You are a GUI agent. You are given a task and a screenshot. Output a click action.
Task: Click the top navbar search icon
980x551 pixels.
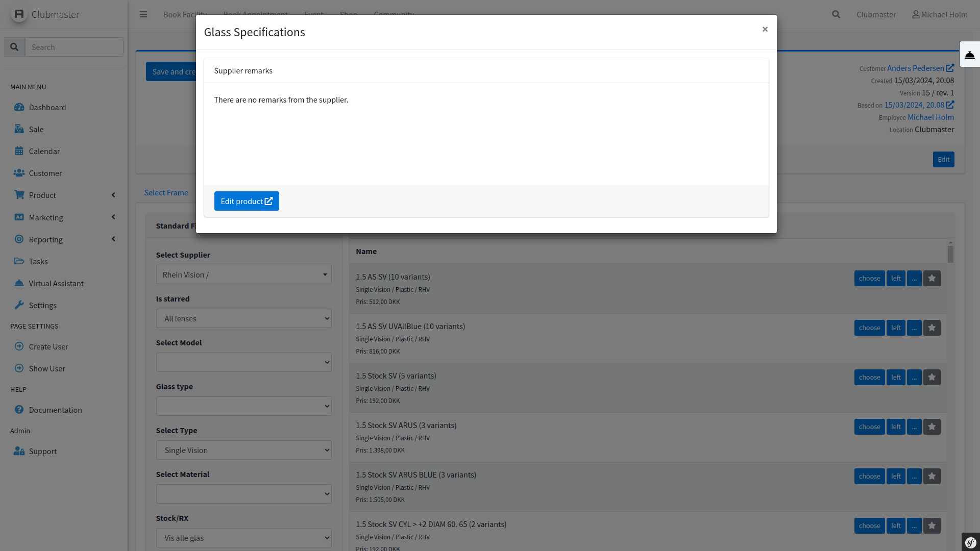coord(836,14)
